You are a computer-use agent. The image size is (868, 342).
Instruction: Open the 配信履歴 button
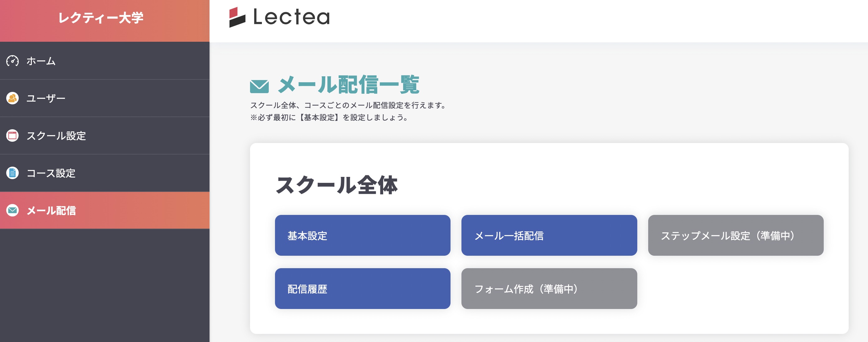(362, 288)
